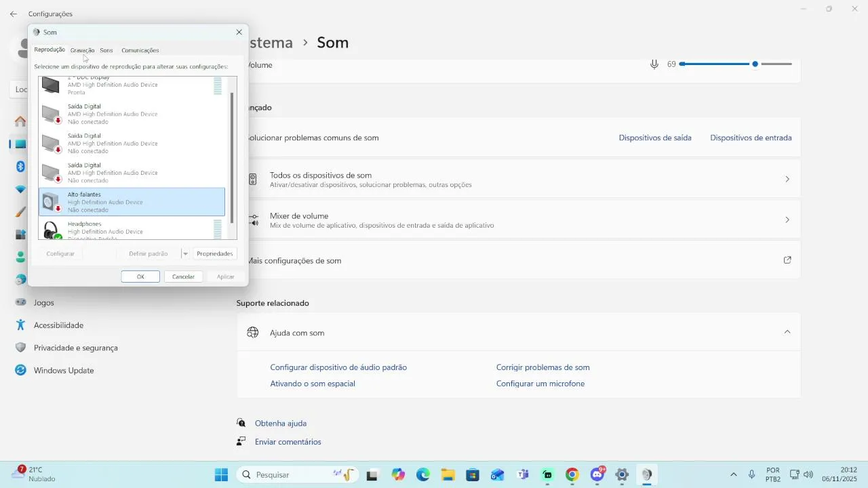Open File Explorer from the taskbar
868x488 pixels.
[448, 474]
